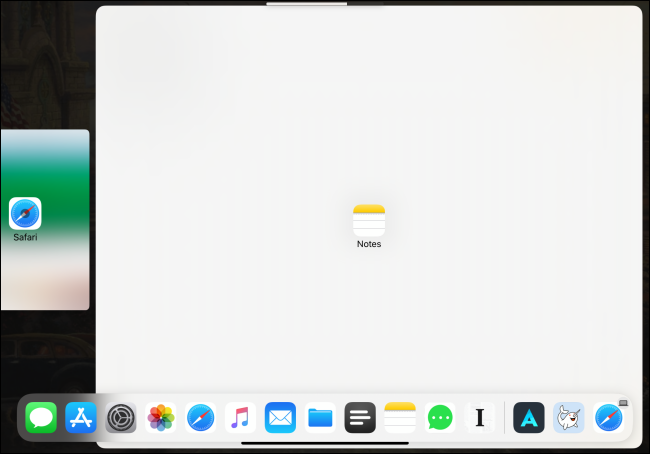Launch the writing app with the 'I' icon
Viewport: 650px width, 454px height.
point(480,417)
